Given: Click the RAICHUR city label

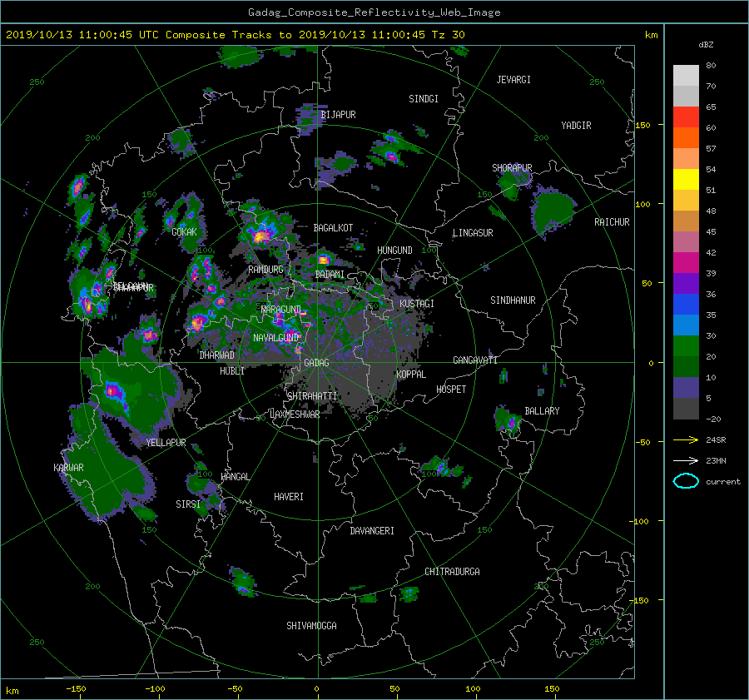Looking at the screenshot, I should [x=612, y=222].
